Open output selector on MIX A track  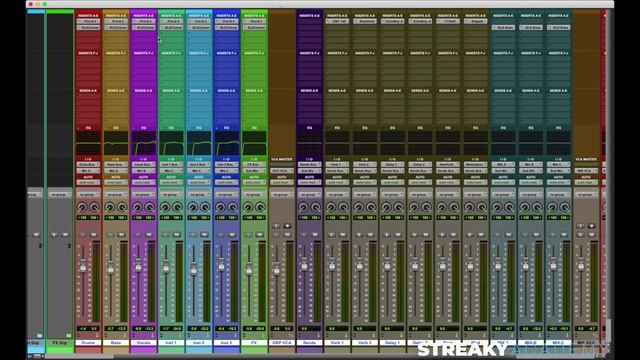(503, 171)
